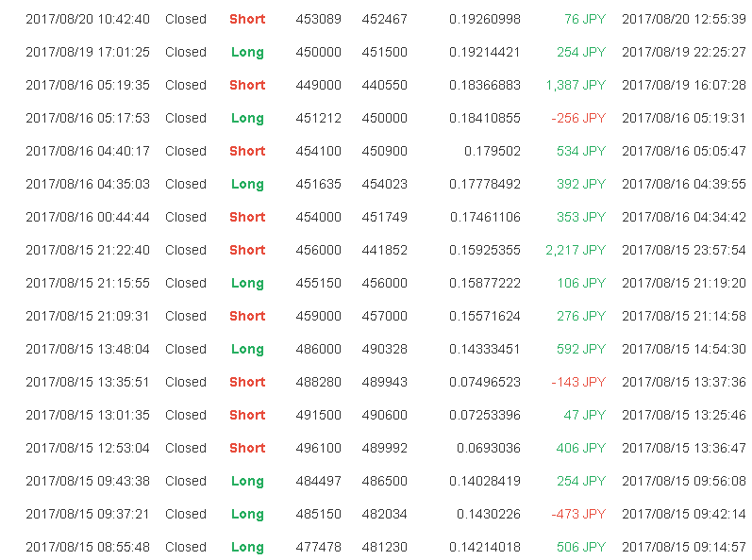Select the 491500 entry price
This screenshot has width=752, height=560.
click(319, 416)
